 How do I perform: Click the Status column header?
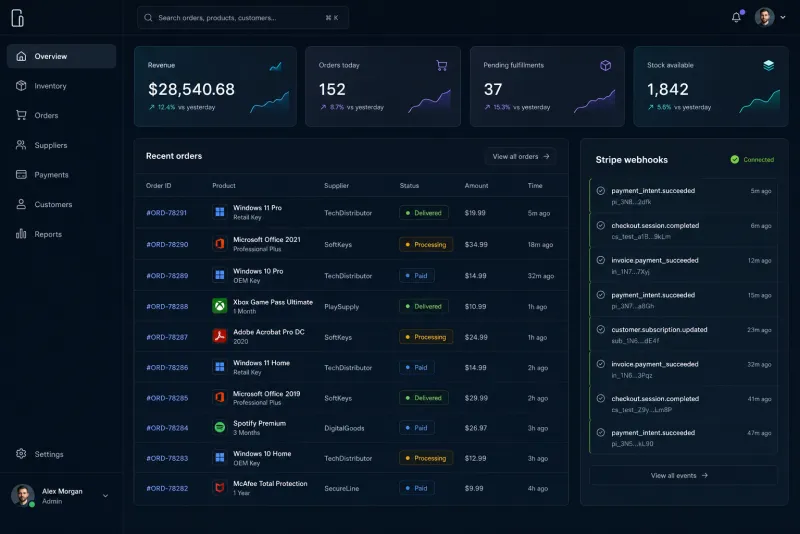[x=409, y=186]
